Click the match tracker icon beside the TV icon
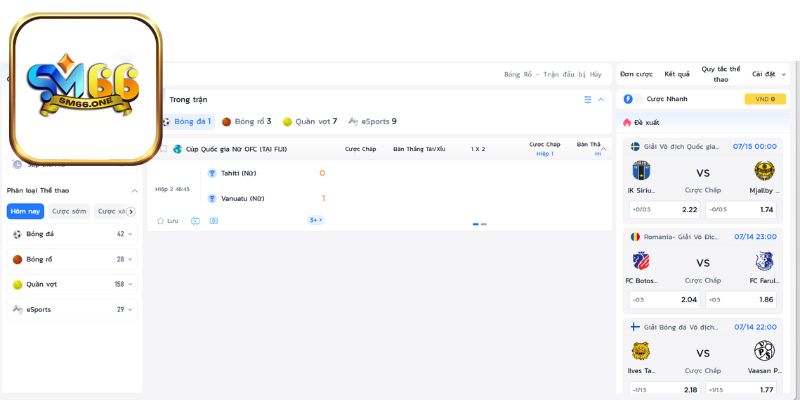 [214, 221]
